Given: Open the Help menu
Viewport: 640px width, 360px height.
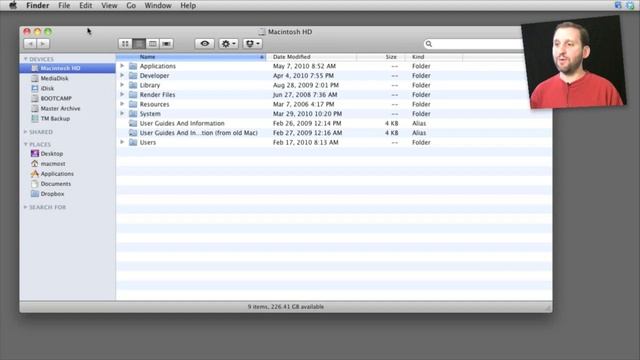Looking at the screenshot, I should point(188,5).
